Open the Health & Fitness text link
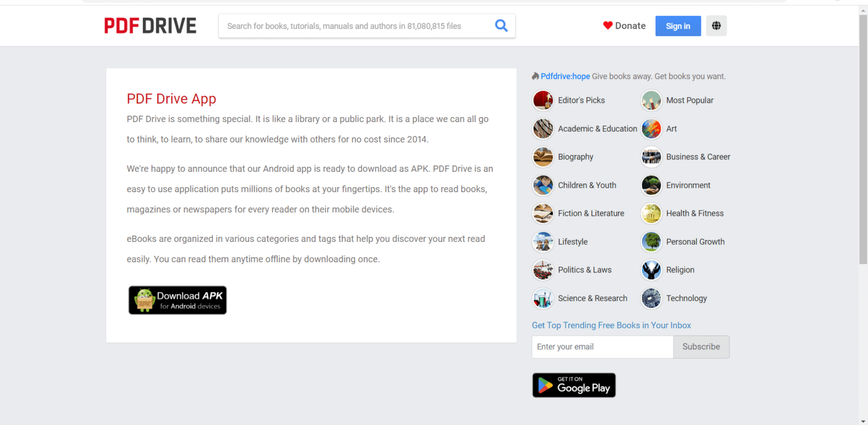 (x=695, y=214)
